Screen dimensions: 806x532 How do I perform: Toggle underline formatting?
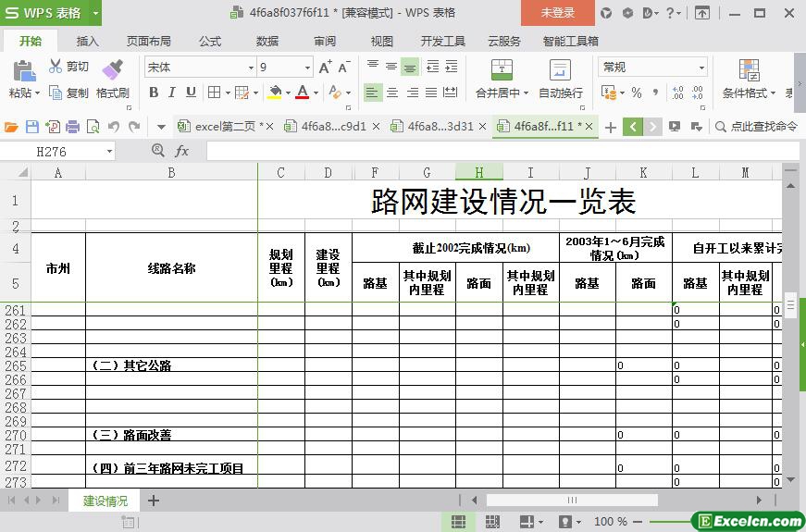tap(191, 93)
